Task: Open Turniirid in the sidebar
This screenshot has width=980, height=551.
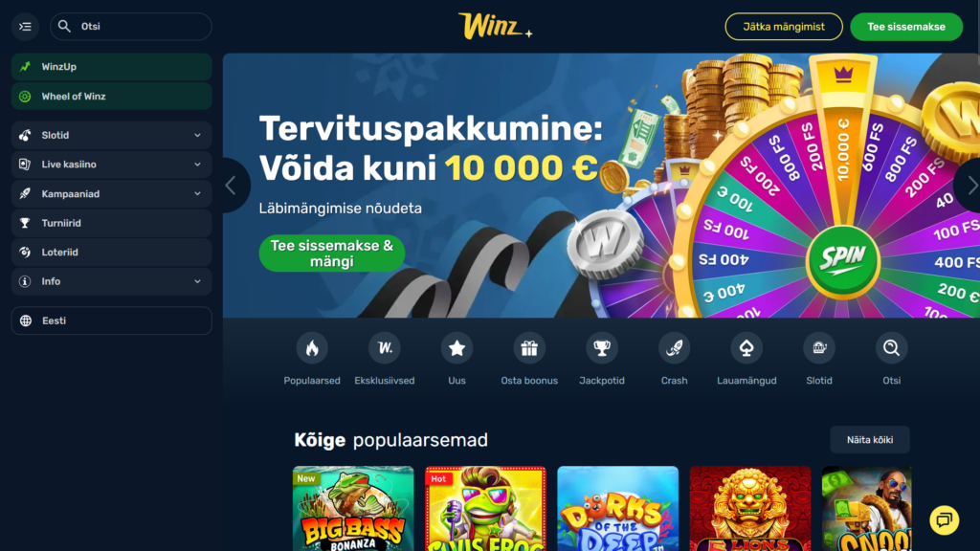Action: click(111, 223)
